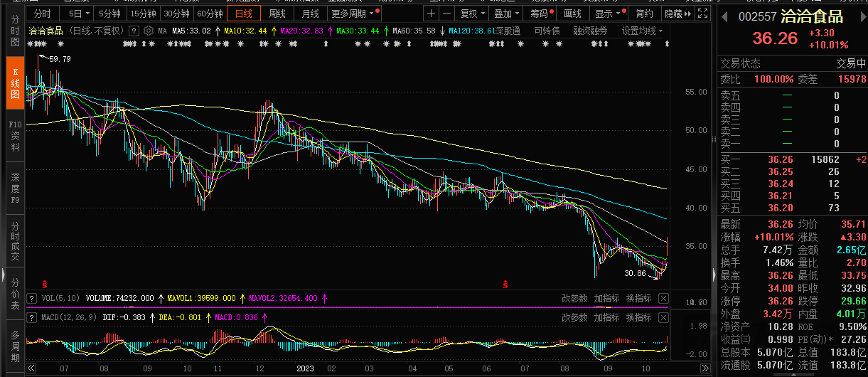Image resolution: width=868 pixels, height=377 pixels.
Task: Click the fullscreen expand icon in toolbar
Action: coord(703,14)
